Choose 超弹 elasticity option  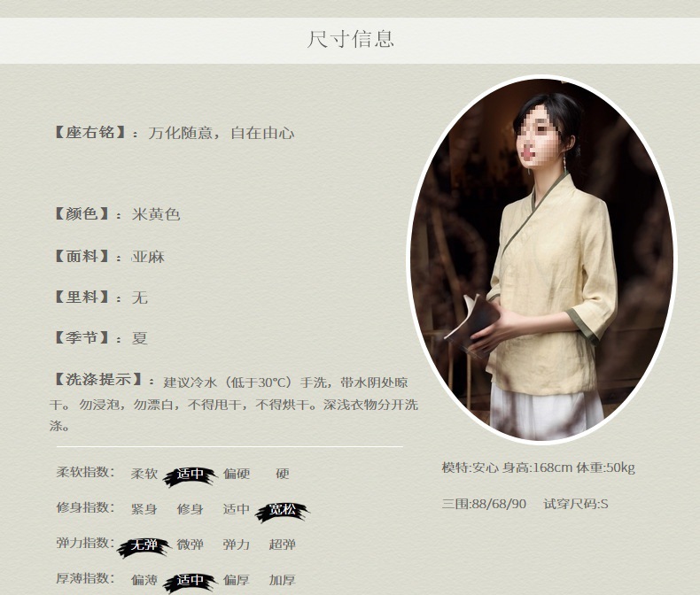tap(282, 545)
